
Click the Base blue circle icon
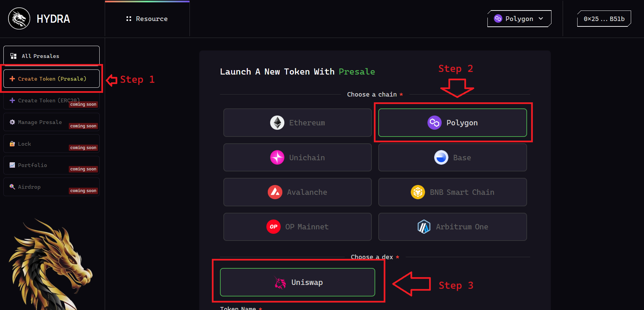coord(441,158)
